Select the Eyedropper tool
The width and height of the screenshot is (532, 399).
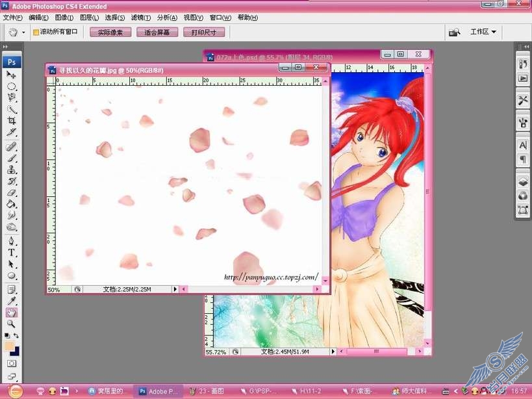click(11, 301)
